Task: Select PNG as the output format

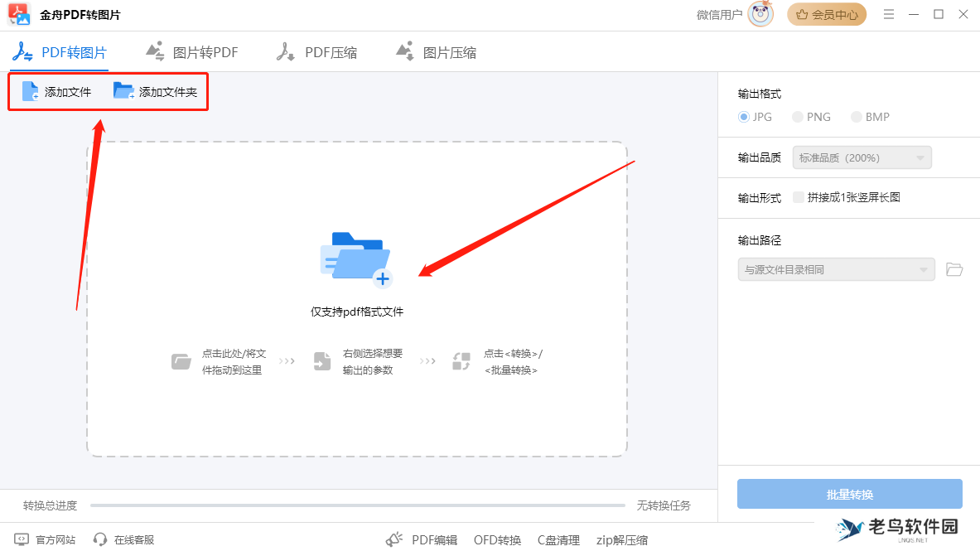Action: [x=796, y=117]
